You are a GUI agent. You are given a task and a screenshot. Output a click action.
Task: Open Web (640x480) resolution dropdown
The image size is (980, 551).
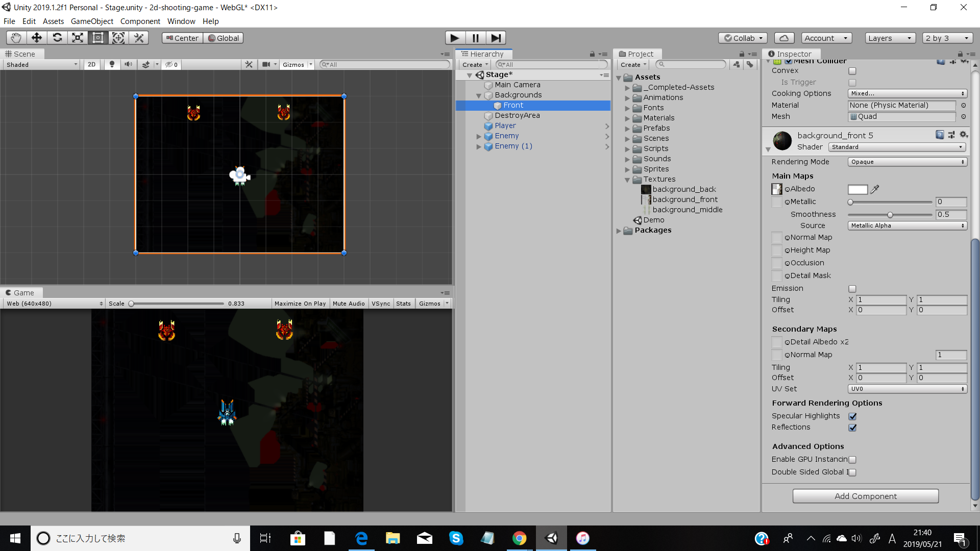pyautogui.click(x=54, y=304)
